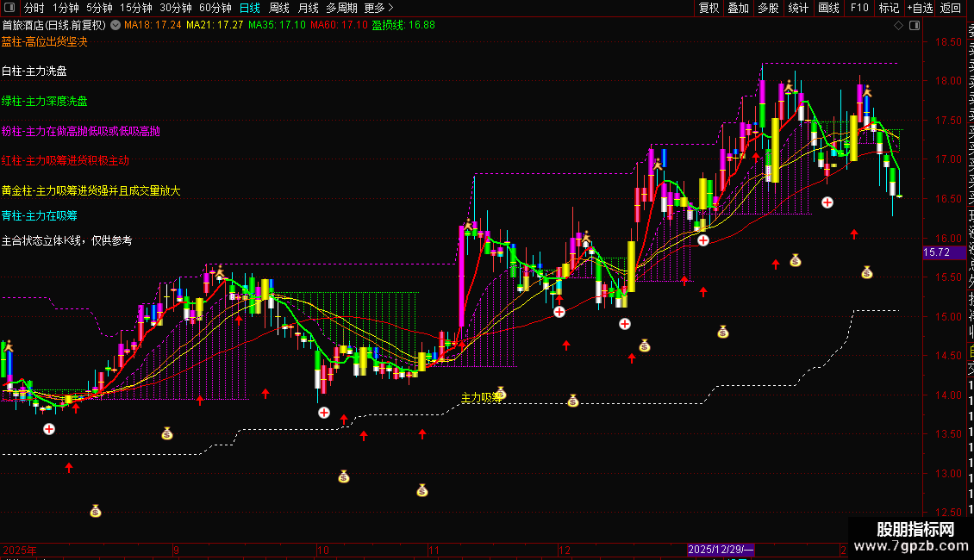Open the 复权 adjustment menu
The height and width of the screenshot is (560, 974).
pos(709,8)
